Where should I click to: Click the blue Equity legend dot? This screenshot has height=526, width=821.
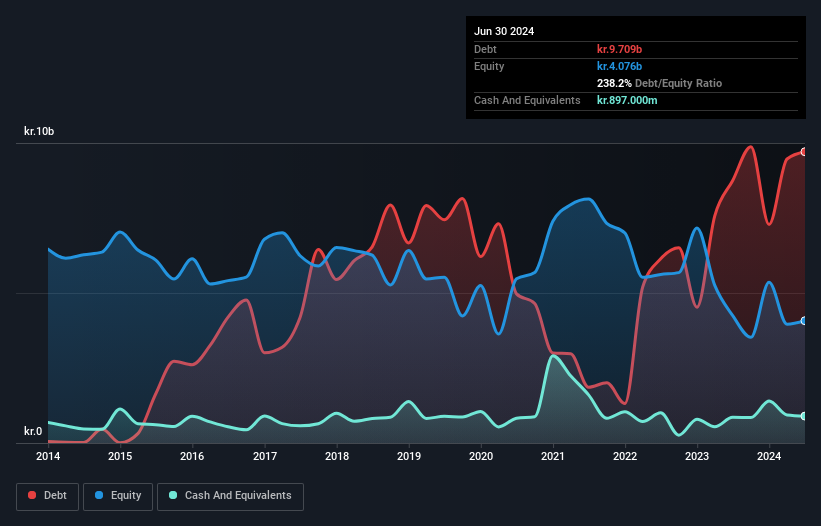pyautogui.click(x=99, y=495)
